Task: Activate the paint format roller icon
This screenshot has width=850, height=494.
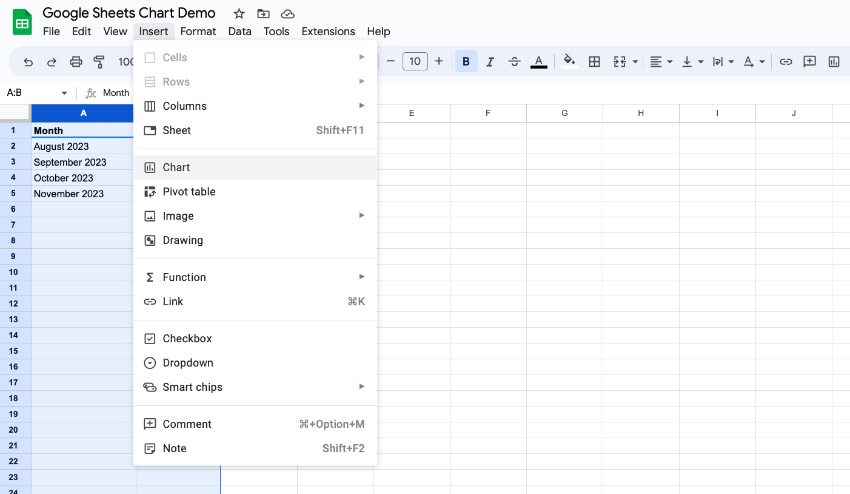Action: (x=99, y=62)
